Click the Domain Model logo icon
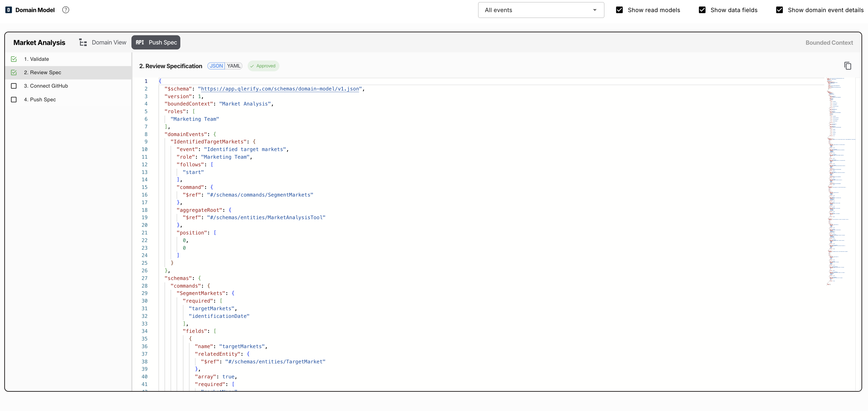Screen dimensions: 868x411 (9, 10)
